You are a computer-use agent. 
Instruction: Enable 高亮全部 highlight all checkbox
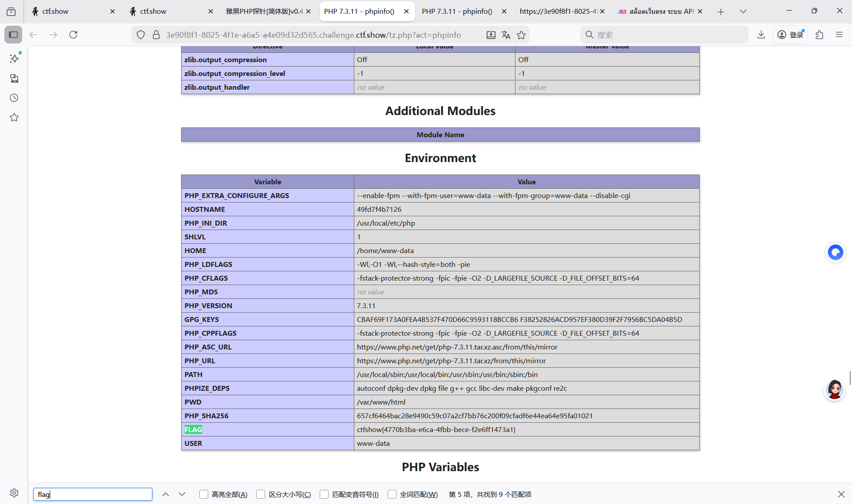pos(204,494)
